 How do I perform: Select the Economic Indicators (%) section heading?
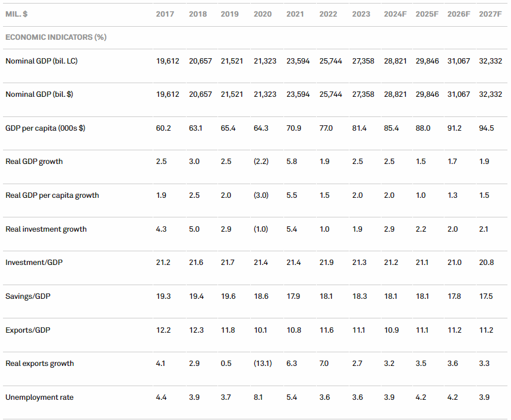click(x=56, y=37)
